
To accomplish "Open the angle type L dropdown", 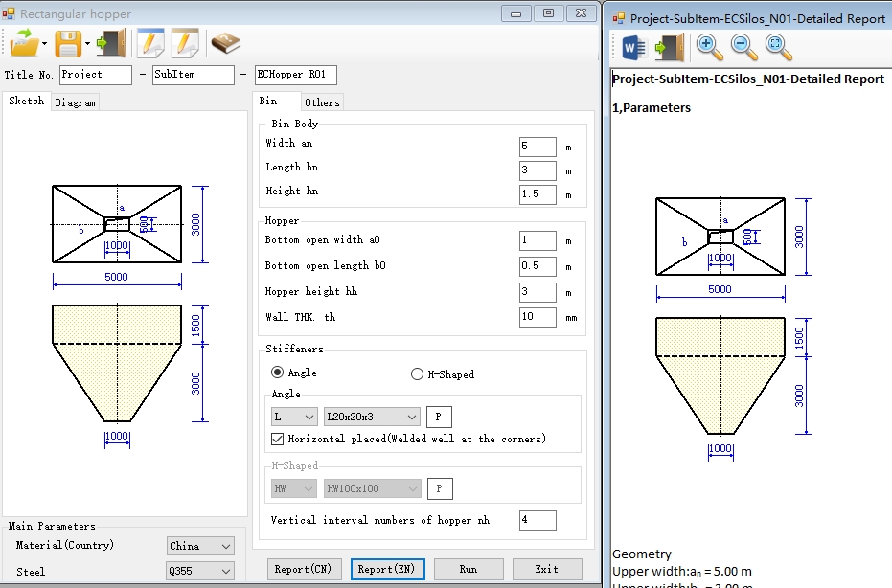I will [x=294, y=417].
